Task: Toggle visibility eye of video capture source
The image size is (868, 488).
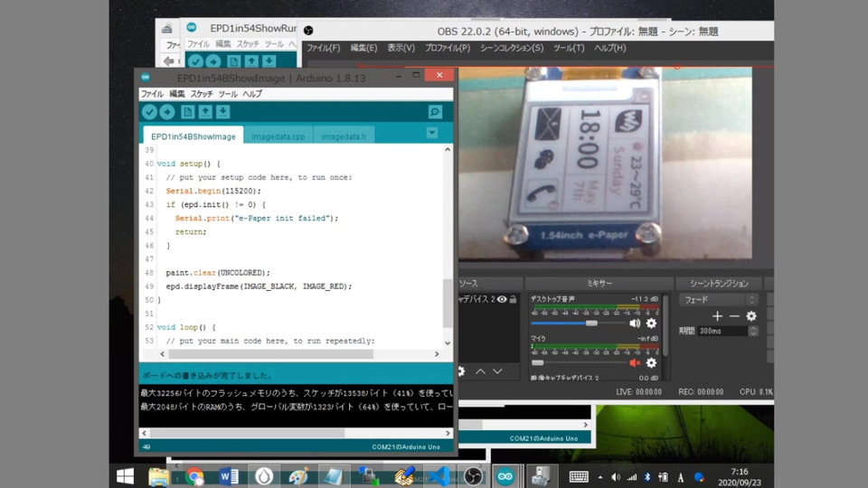Action: pos(502,299)
